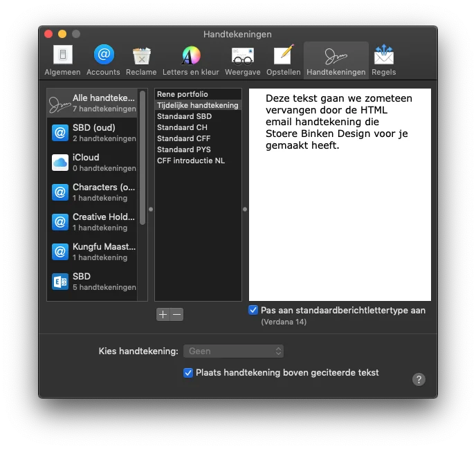Select Alle handtekeningen in account list
The image size is (476, 449).
click(x=92, y=103)
